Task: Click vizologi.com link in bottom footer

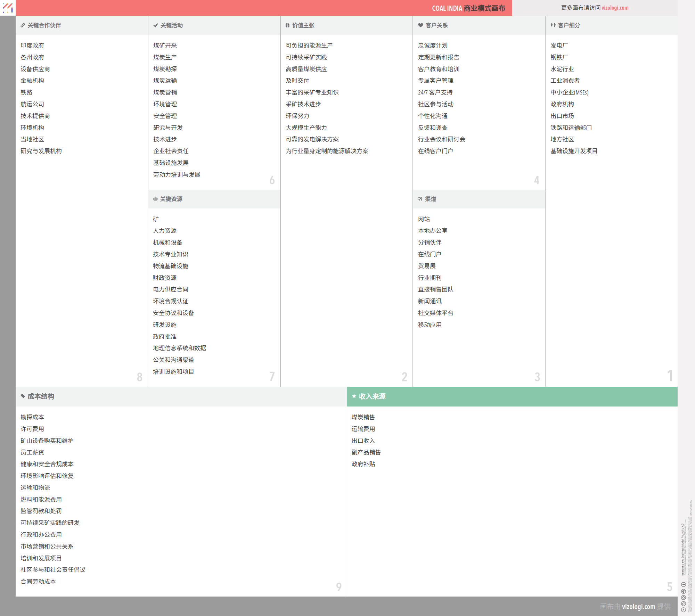Action: tap(638, 607)
